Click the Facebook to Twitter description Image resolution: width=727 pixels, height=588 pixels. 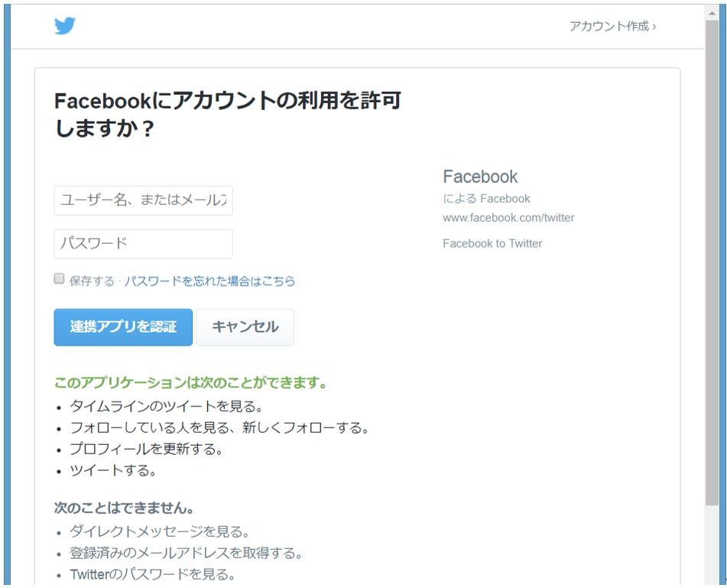[492, 243]
